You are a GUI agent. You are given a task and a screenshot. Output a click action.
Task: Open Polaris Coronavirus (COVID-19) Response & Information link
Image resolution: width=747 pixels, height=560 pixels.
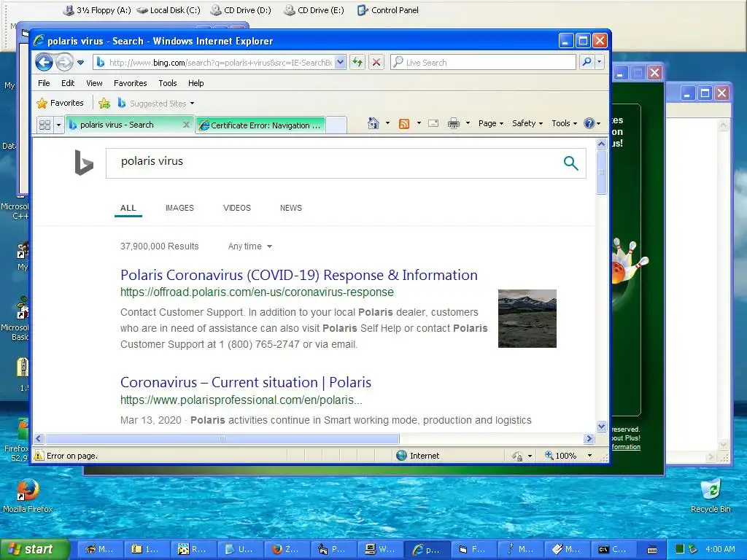(x=298, y=275)
